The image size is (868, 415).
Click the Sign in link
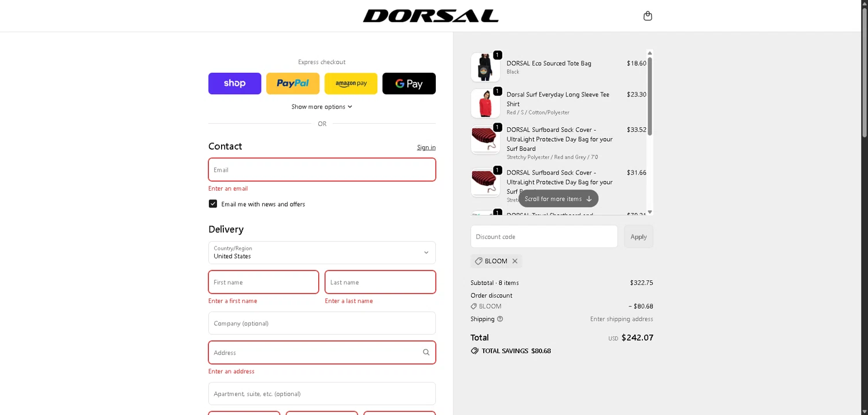pos(426,147)
